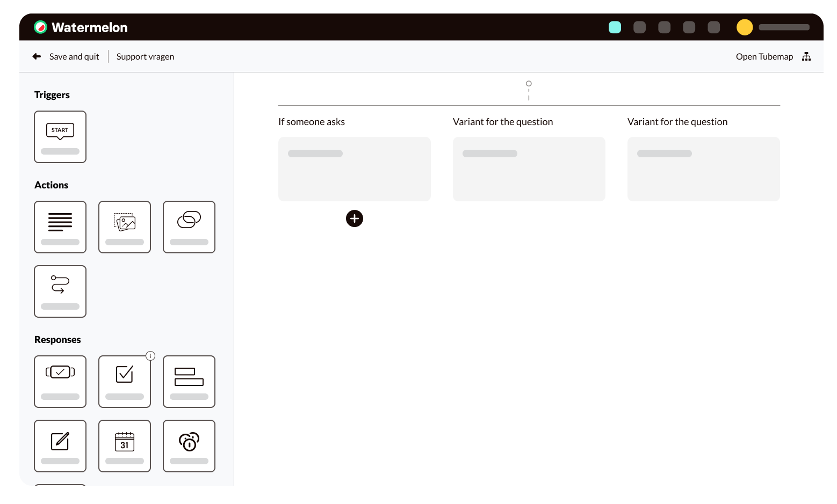Click the flow connector circle at the top
837x504 pixels.
pyautogui.click(x=529, y=84)
